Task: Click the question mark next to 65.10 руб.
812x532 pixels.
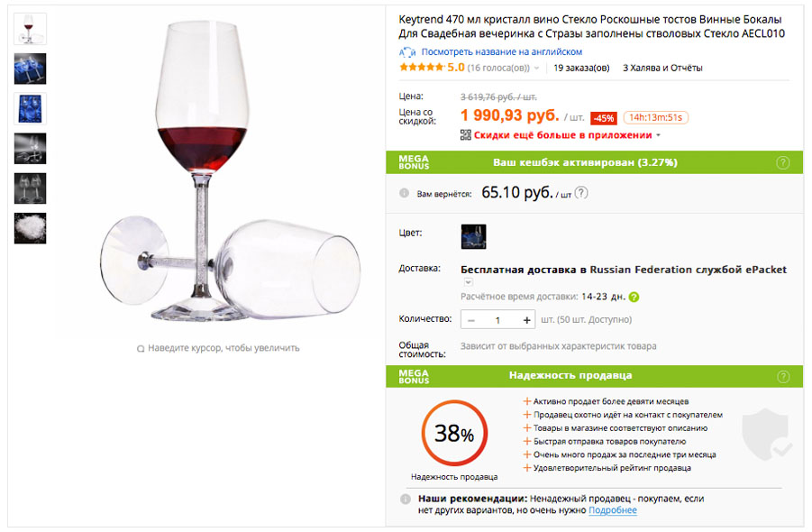Action: [582, 192]
